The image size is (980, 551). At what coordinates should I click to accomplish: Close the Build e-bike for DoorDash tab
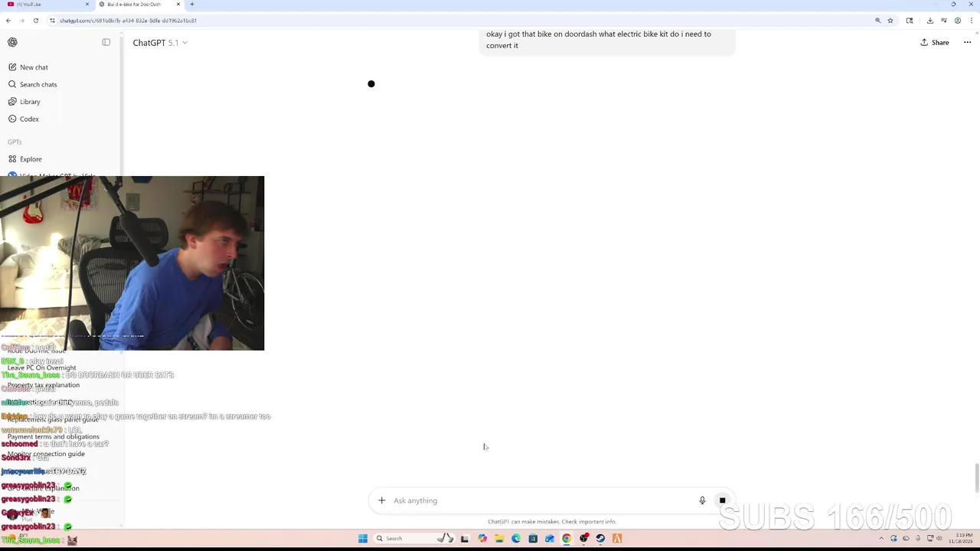[178, 5]
